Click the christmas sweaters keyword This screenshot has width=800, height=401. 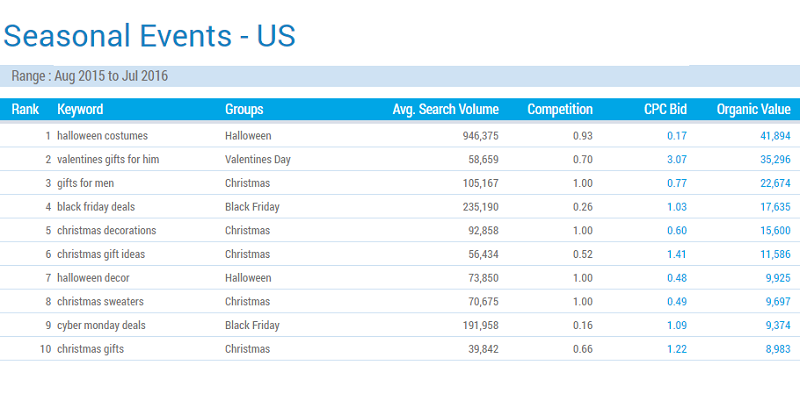tap(100, 301)
